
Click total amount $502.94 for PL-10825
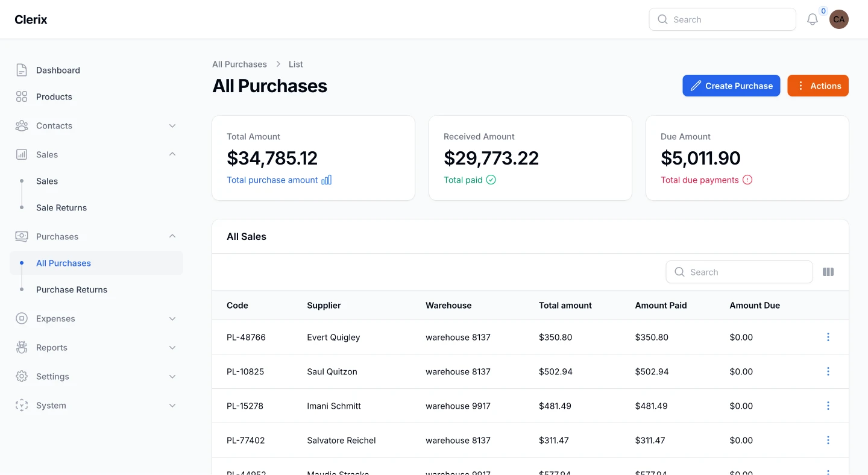click(556, 371)
